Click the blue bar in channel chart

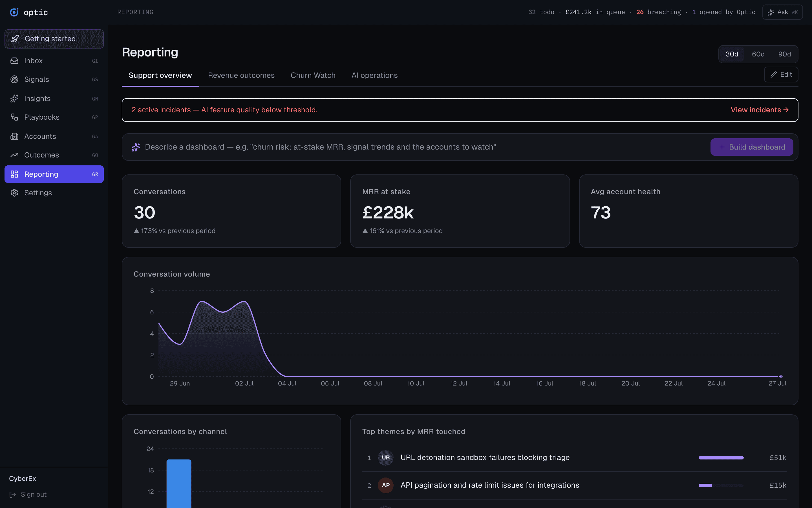click(x=179, y=483)
